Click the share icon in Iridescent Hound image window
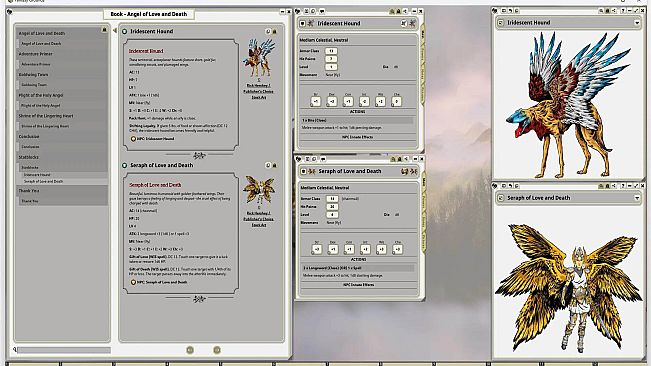The image size is (651, 366). (614, 11)
